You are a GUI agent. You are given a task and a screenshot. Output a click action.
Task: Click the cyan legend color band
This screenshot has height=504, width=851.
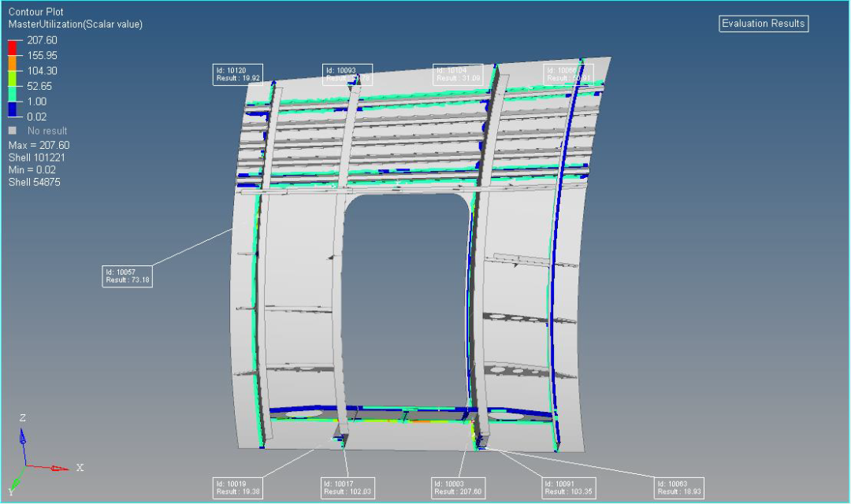click(13, 94)
